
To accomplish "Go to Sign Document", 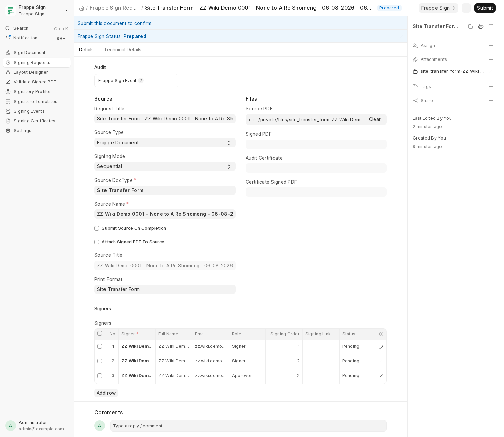I will click(37, 53).
